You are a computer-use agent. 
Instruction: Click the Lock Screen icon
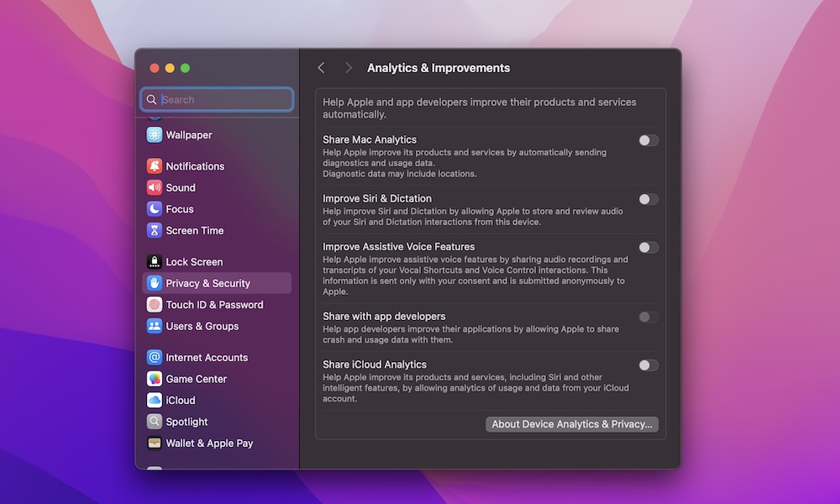[155, 262]
